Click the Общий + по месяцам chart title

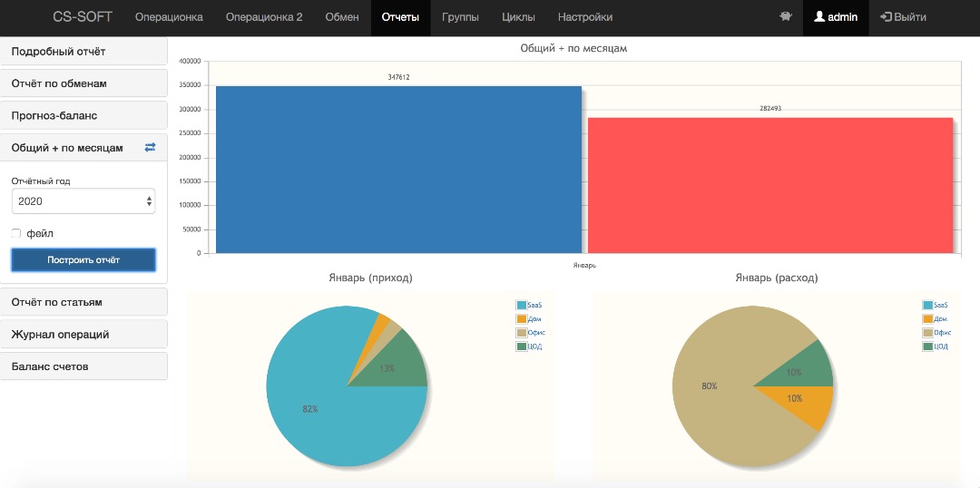(x=573, y=48)
